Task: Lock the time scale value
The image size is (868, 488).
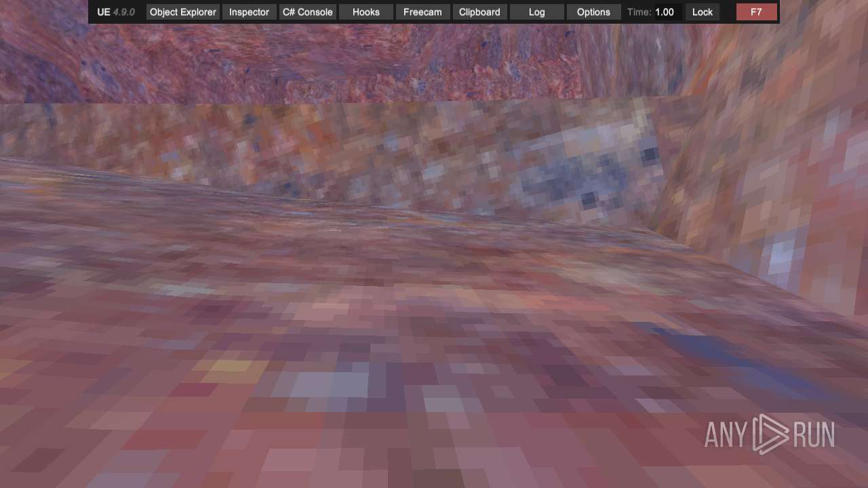Action: [x=703, y=12]
